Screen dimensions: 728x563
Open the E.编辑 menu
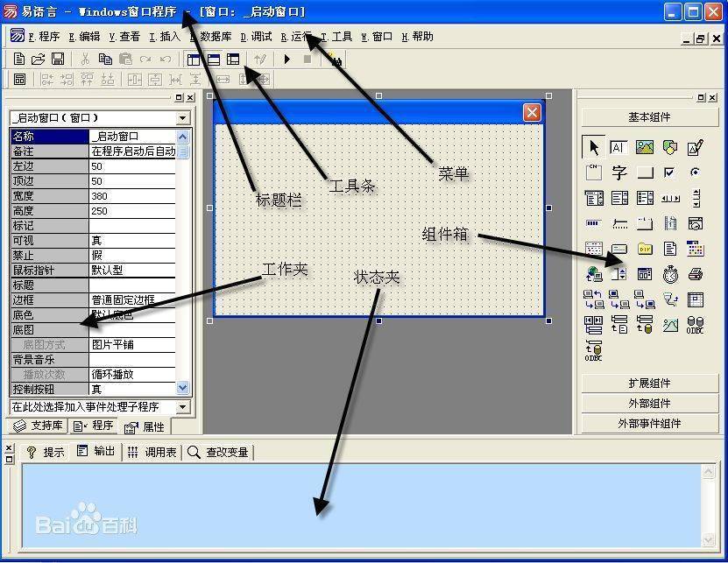pos(84,37)
